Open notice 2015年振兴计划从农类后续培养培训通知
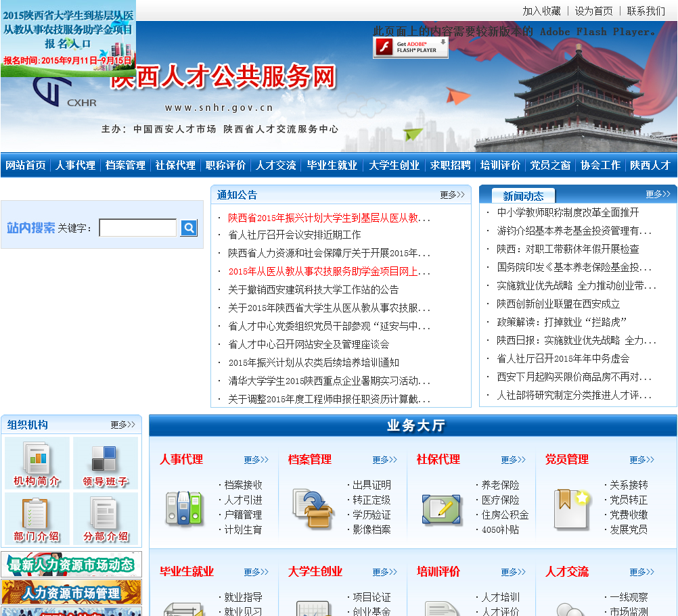This screenshot has height=616, width=678. click(313, 363)
